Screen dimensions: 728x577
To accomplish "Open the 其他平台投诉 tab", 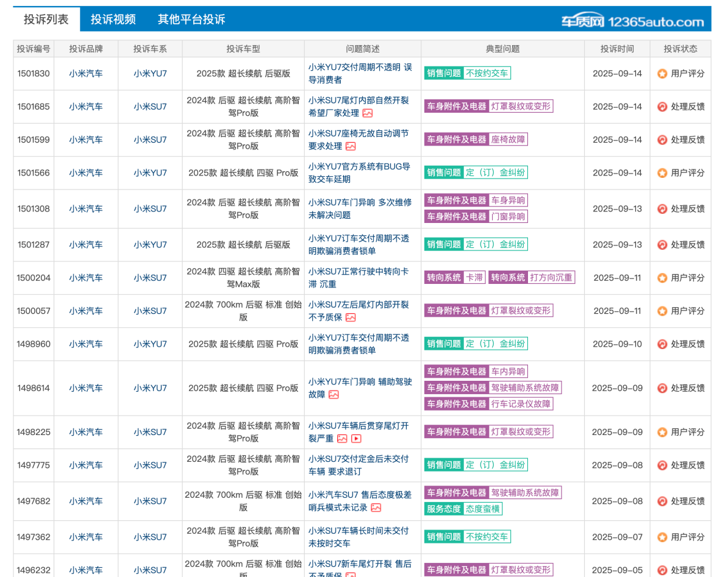I will [x=191, y=19].
